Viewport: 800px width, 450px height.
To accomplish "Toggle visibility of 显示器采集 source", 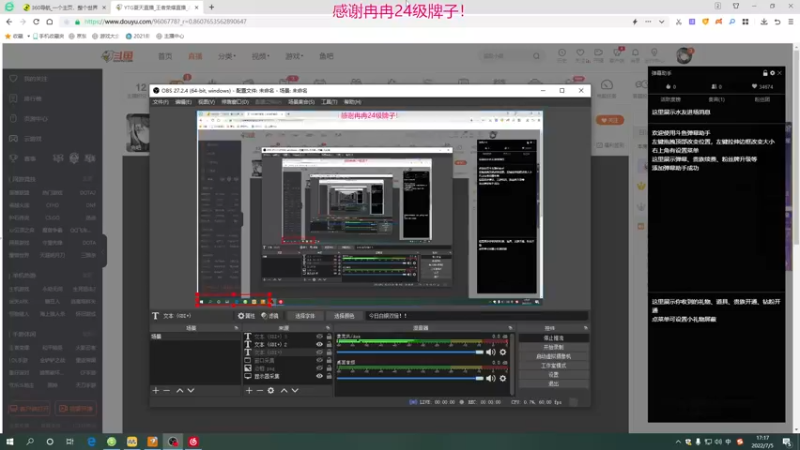I will pos(319,376).
